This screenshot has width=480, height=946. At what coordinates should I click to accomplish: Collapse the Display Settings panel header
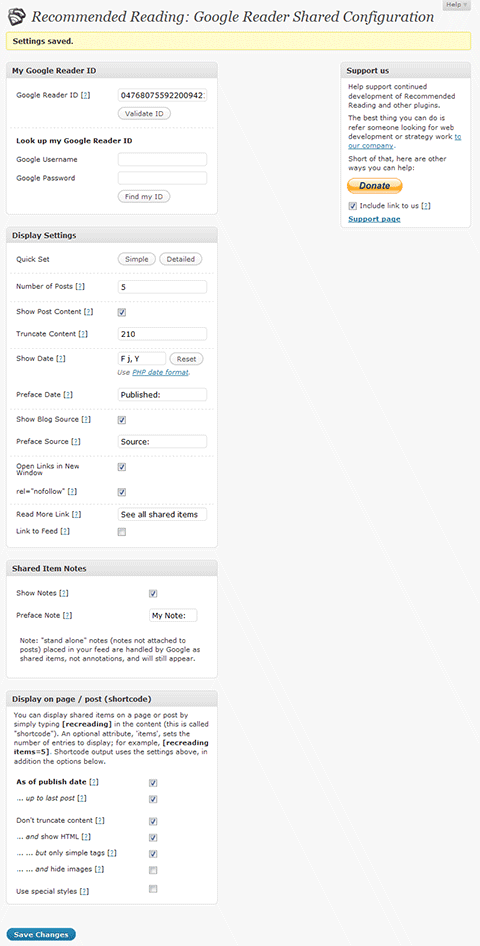click(x=112, y=235)
